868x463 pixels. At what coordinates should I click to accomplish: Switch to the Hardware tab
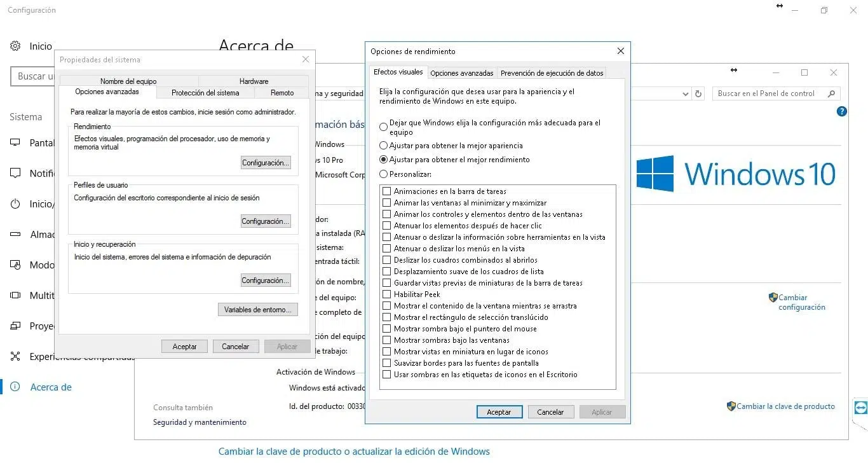pos(254,81)
